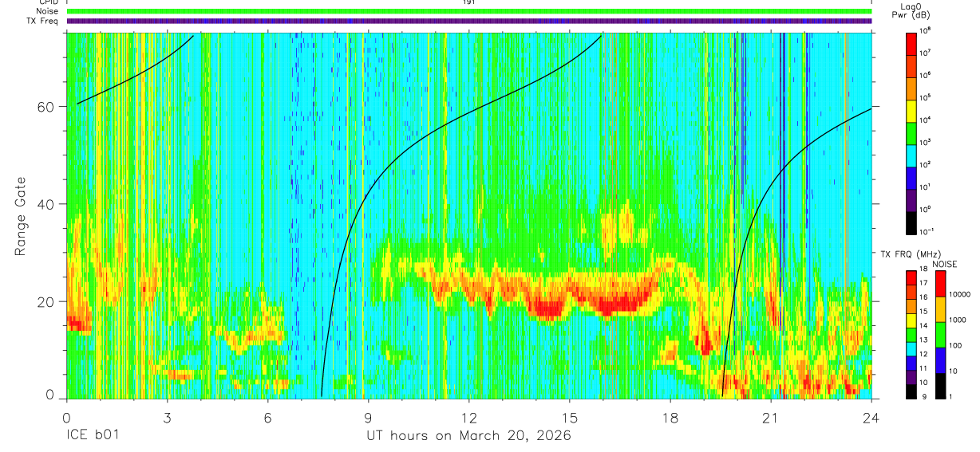Click the '10000' value on NOISE scale
This screenshot has width=980, height=452.
[960, 294]
